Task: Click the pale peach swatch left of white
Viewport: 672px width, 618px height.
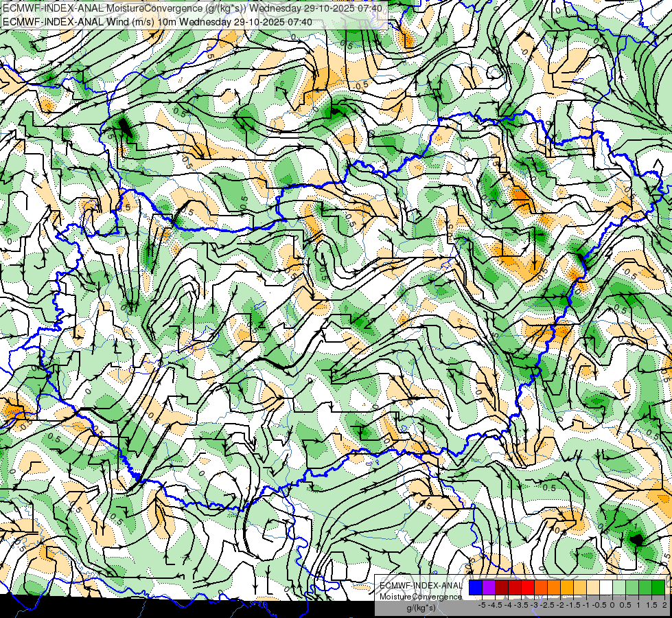Action: tap(593, 588)
